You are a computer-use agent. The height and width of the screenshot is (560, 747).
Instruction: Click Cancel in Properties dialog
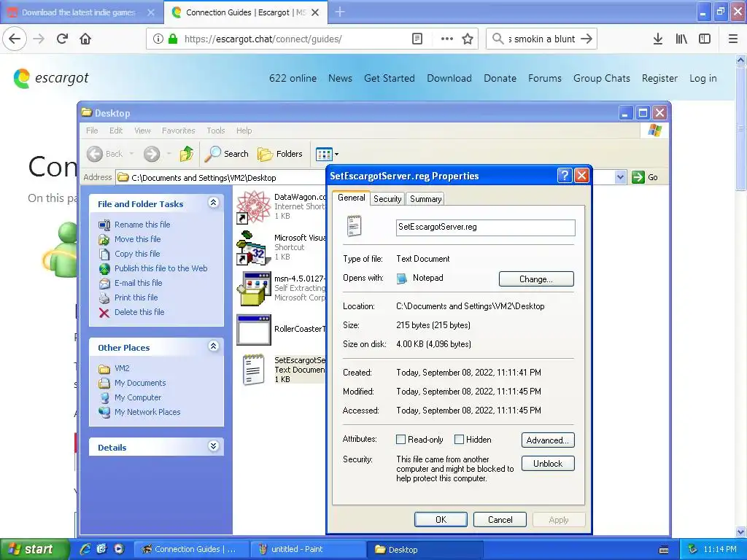point(500,519)
